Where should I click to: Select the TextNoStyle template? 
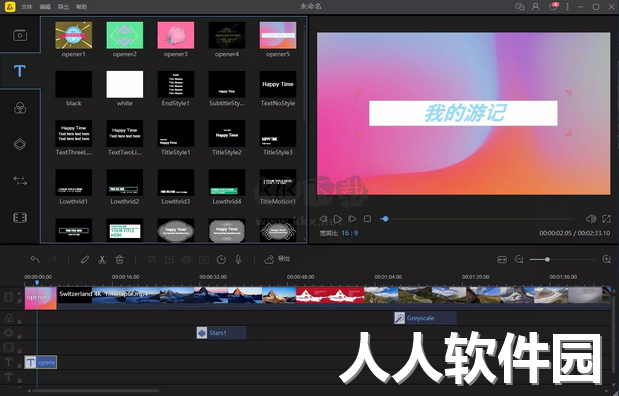point(278,88)
